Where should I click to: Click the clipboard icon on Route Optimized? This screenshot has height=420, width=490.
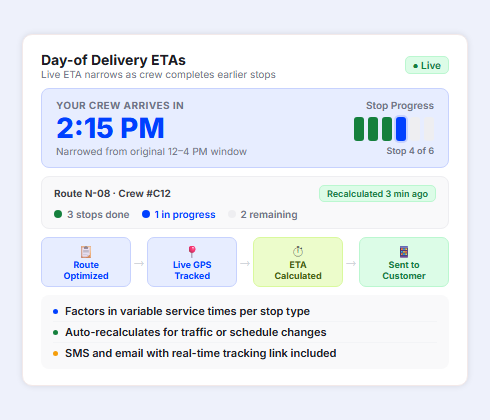click(x=86, y=252)
